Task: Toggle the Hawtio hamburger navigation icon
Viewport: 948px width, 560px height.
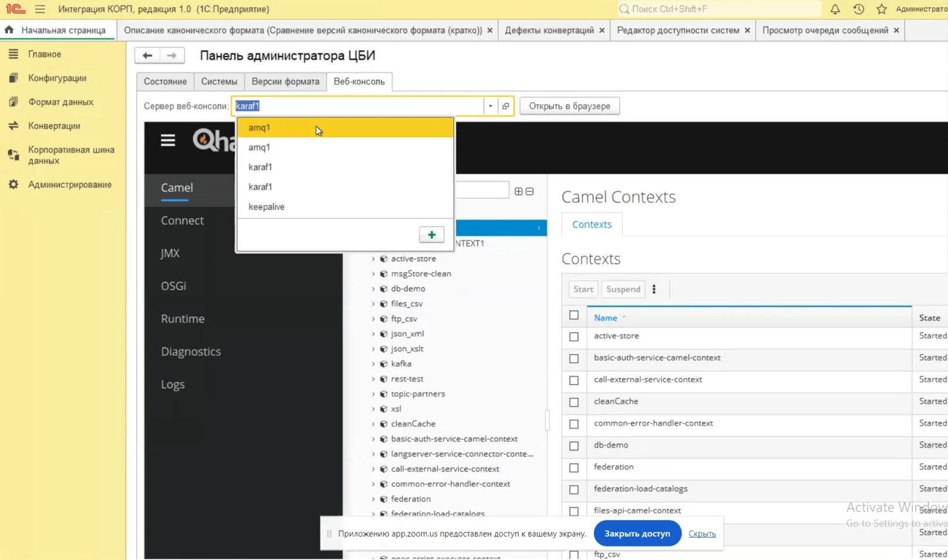Action: [168, 140]
